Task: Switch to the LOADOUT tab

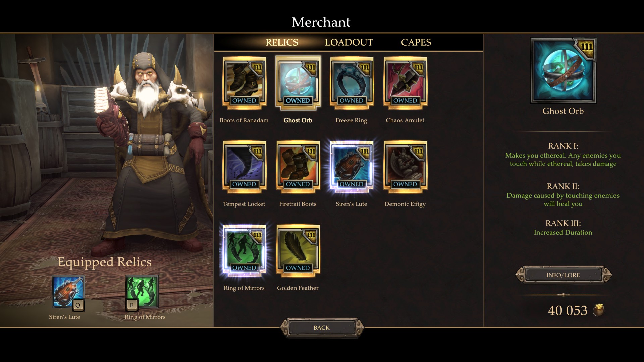Action: tap(349, 42)
